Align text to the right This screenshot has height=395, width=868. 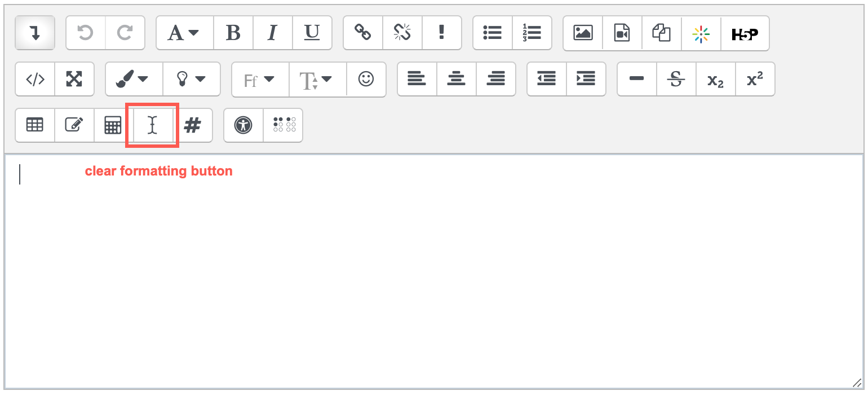click(496, 79)
